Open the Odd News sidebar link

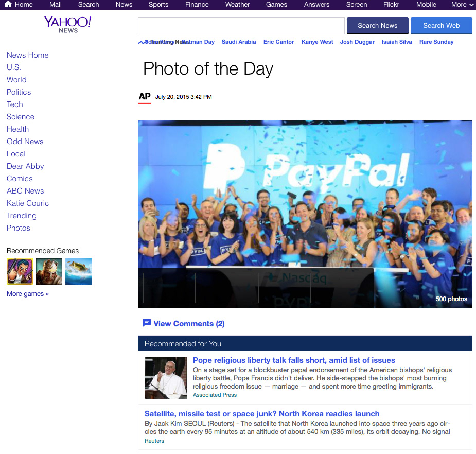25,142
